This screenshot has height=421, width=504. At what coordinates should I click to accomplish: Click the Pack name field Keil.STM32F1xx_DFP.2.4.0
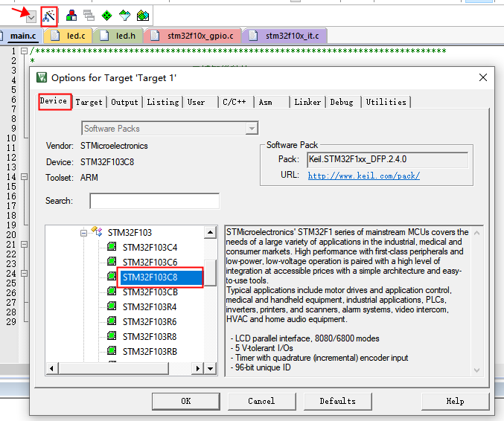coord(388,160)
